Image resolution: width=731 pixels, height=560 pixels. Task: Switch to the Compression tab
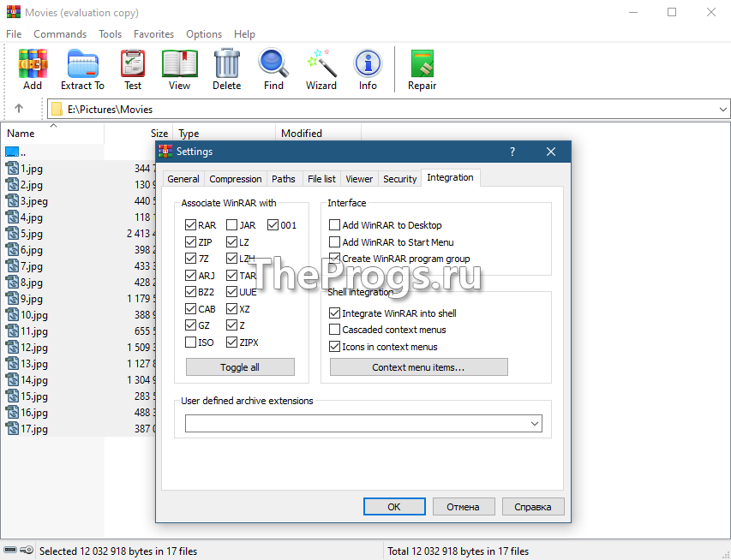click(236, 179)
